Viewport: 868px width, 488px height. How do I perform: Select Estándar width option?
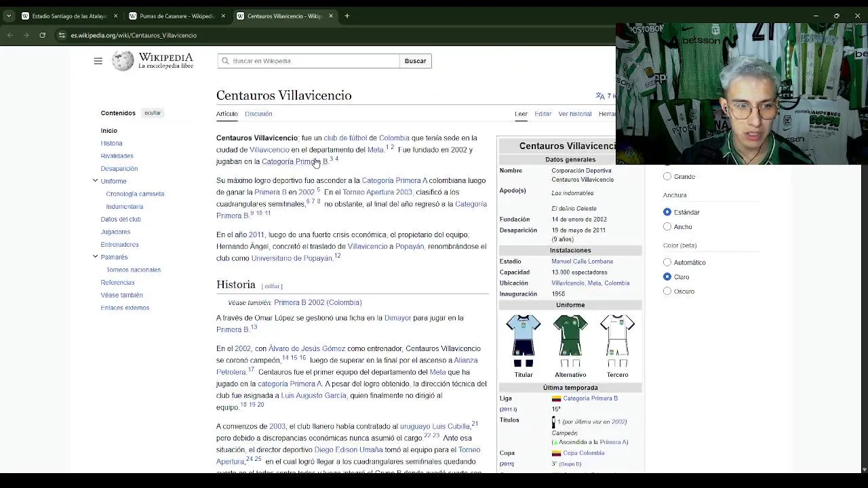point(667,212)
